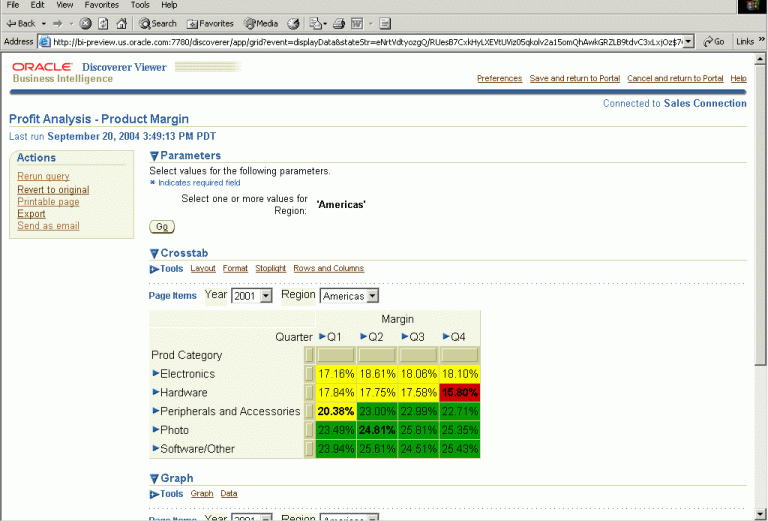Drill into Software/Other row arrow
This screenshot has height=521, width=768.
(156, 448)
